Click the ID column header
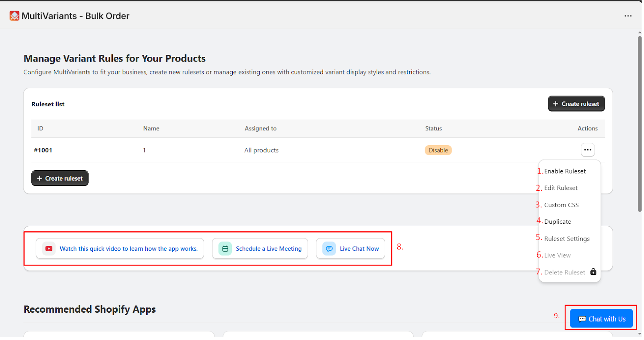This screenshot has height=340, width=644. (x=40, y=128)
